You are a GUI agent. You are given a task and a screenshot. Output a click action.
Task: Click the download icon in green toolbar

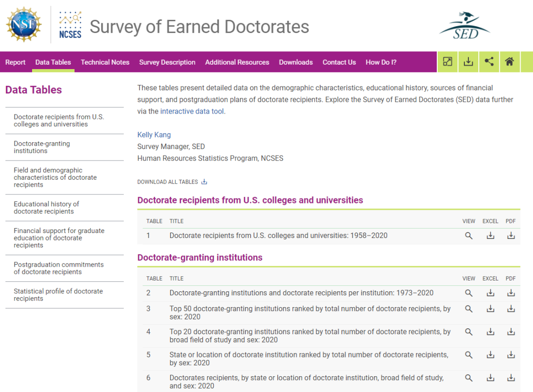tap(468, 62)
